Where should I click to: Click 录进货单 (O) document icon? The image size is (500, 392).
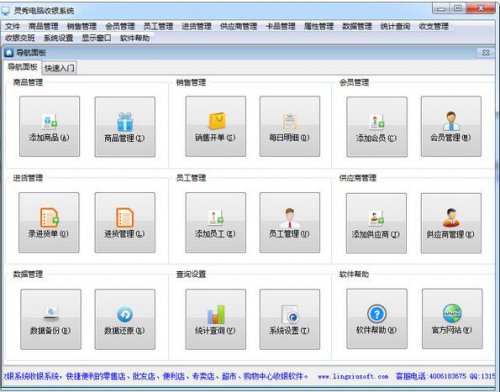(x=49, y=222)
